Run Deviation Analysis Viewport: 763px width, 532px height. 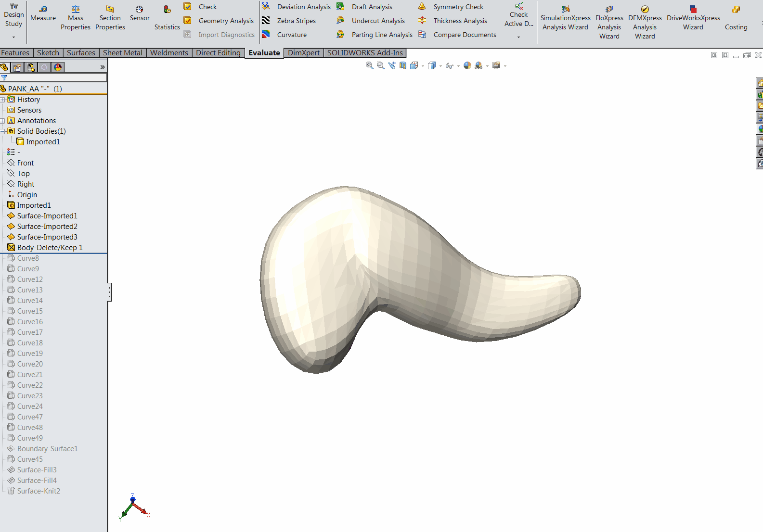[x=296, y=7]
